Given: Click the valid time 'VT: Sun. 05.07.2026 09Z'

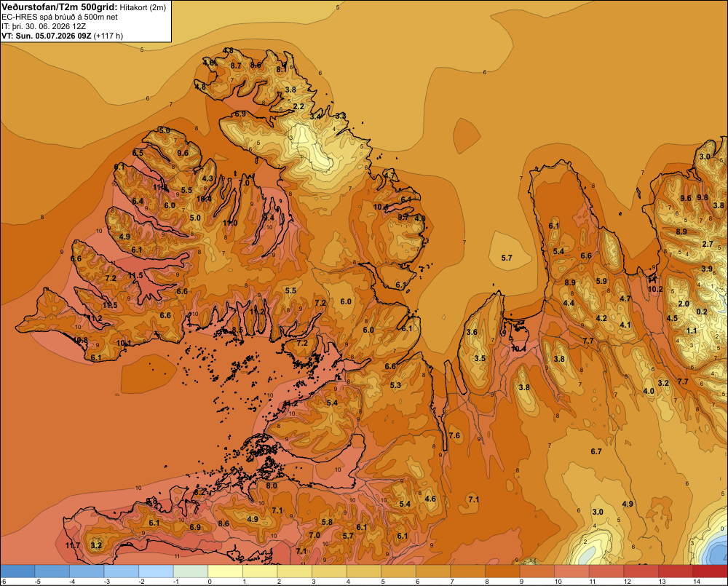Looking at the screenshot, I should tap(47, 36).
